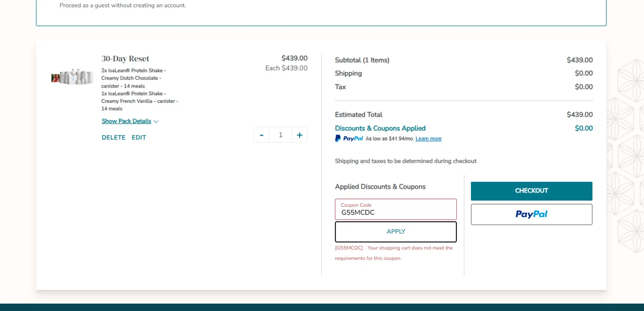This screenshot has height=311, width=644.
Task: Decrease quantity with the minus button
Action: 261,135
